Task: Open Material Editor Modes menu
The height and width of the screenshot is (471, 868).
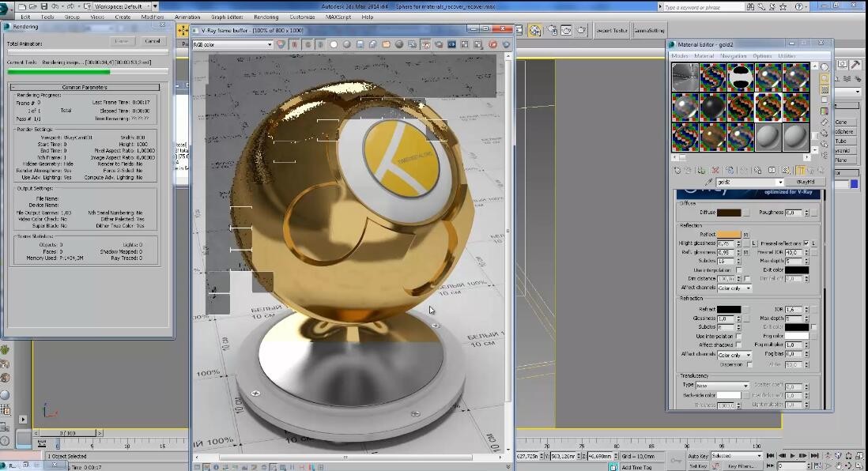Action: (x=679, y=56)
